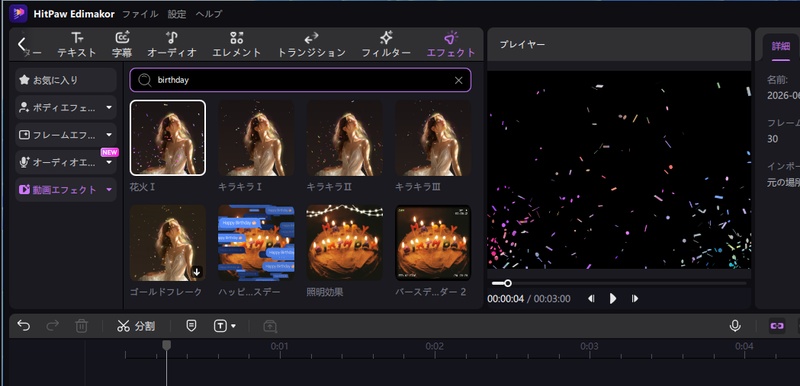Click the HitPaw Edimakor logo icon
Viewport: 800px width, 386px height.
coord(18,13)
